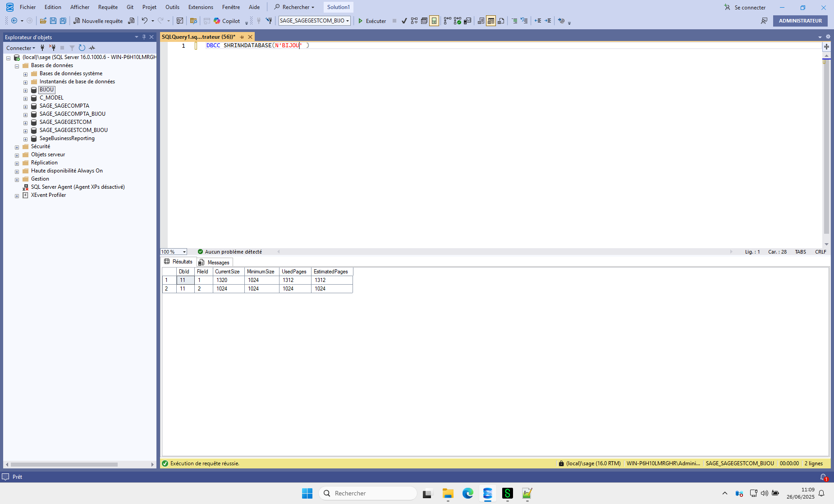Toggle auto-hide pin on Object Explorer panel
The height and width of the screenshot is (504, 834).
point(144,37)
